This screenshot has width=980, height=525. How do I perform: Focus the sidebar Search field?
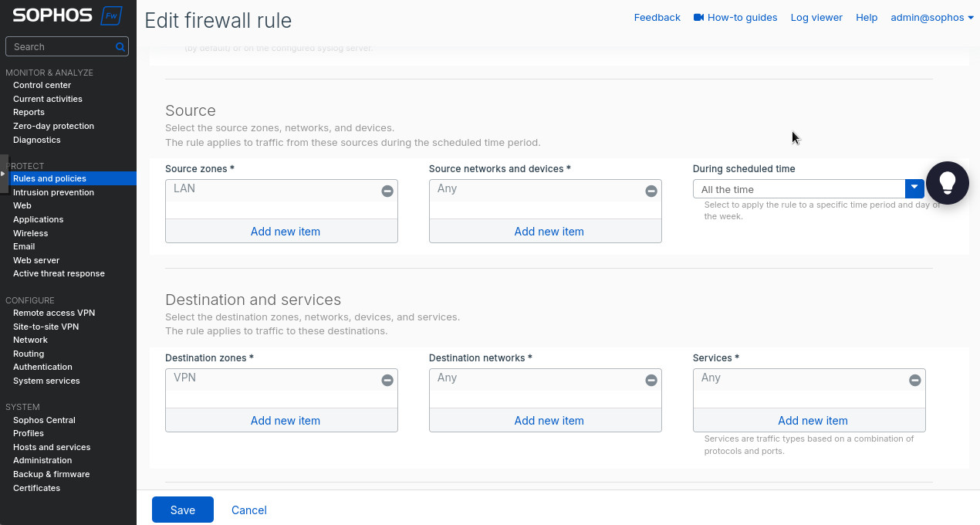tap(62, 47)
